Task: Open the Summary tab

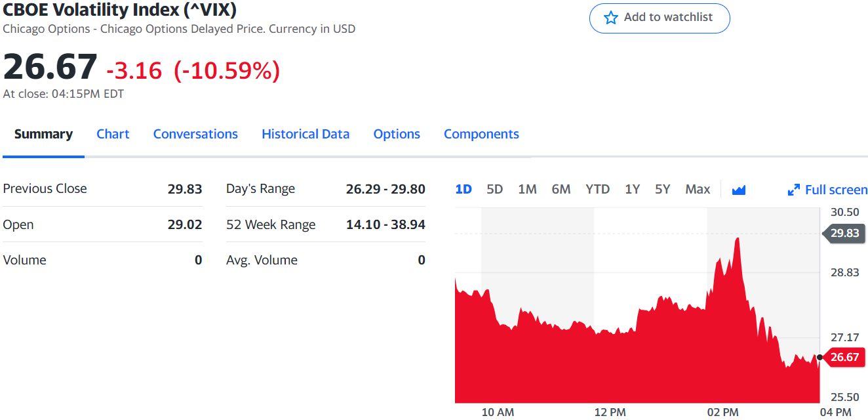Action: [43, 134]
